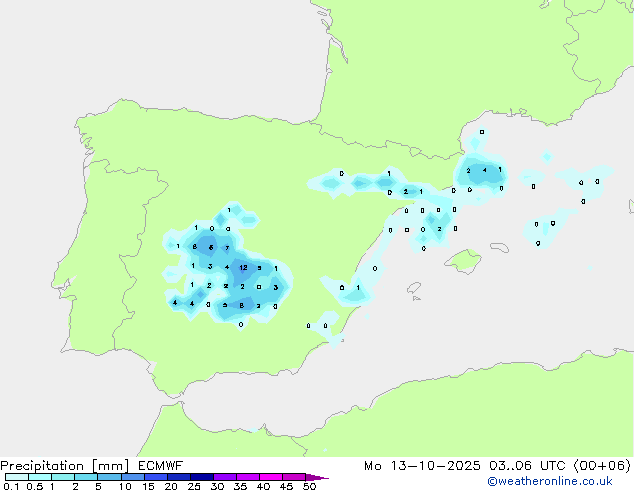
Task: Click the '35' legend scale number
Action: (x=240, y=486)
